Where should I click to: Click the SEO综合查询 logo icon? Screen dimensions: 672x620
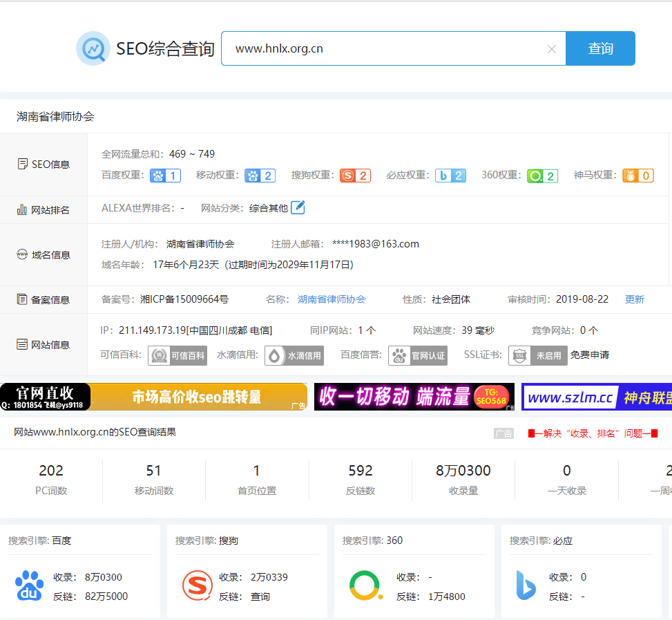(x=93, y=48)
